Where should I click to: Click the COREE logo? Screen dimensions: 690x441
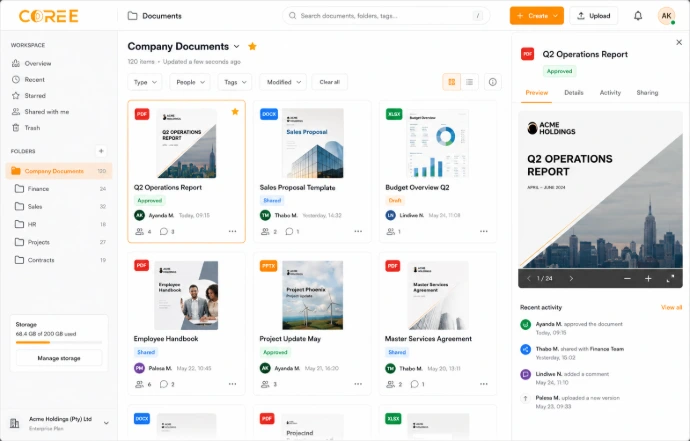[48, 16]
